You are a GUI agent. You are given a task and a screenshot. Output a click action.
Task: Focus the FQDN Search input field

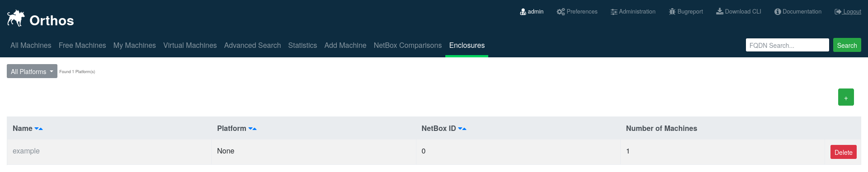[x=787, y=45]
